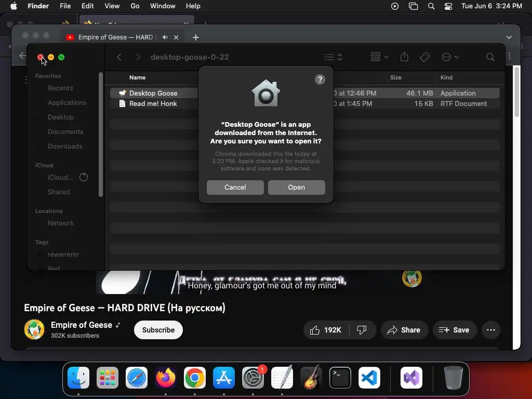
Task: Dislike the YouTube video
Action: pyautogui.click(x=362, y=330)
